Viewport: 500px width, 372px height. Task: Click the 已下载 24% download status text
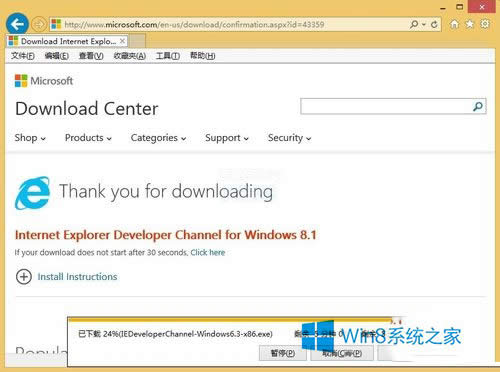point(175,334)
